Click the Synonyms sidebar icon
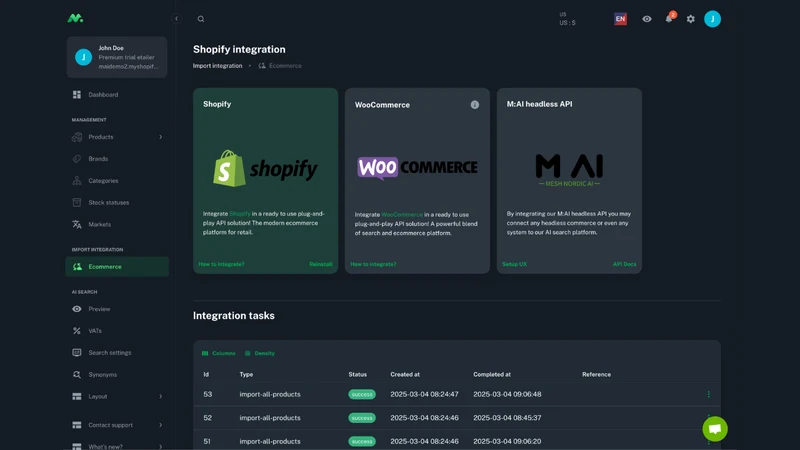This screenshot has width=800, height=450. click(x=77, y=374)
